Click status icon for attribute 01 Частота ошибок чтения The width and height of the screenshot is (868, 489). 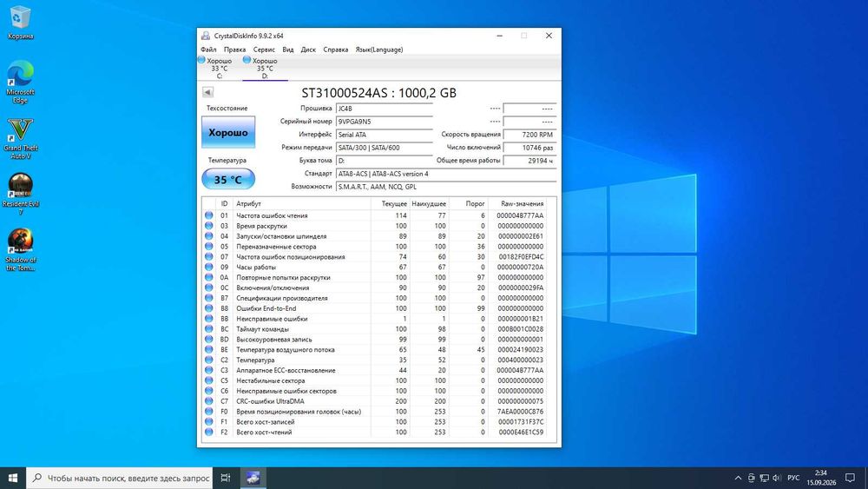coord(208,215)
